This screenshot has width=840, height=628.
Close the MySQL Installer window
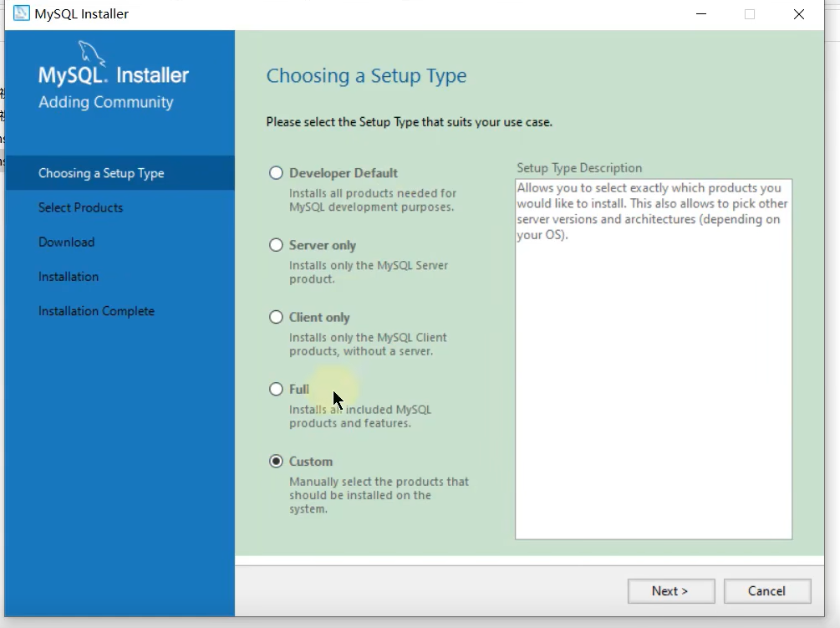tap(799, 14)
